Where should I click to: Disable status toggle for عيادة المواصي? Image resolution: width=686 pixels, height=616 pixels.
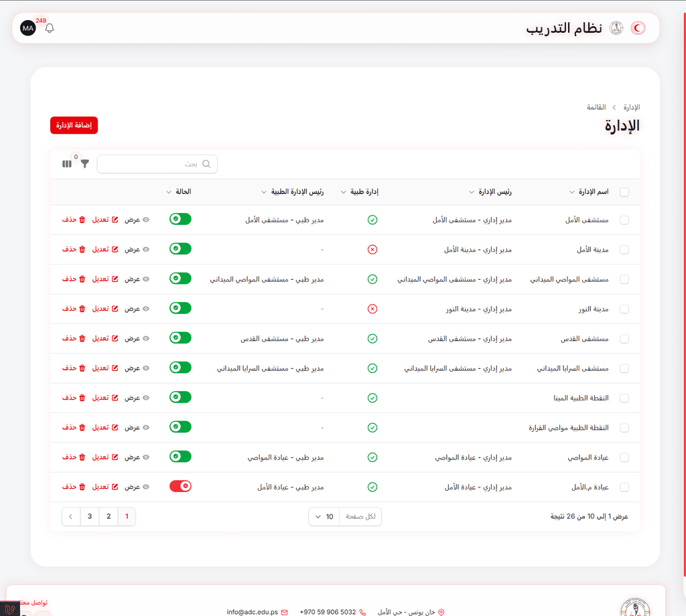(x=180, y=457)
